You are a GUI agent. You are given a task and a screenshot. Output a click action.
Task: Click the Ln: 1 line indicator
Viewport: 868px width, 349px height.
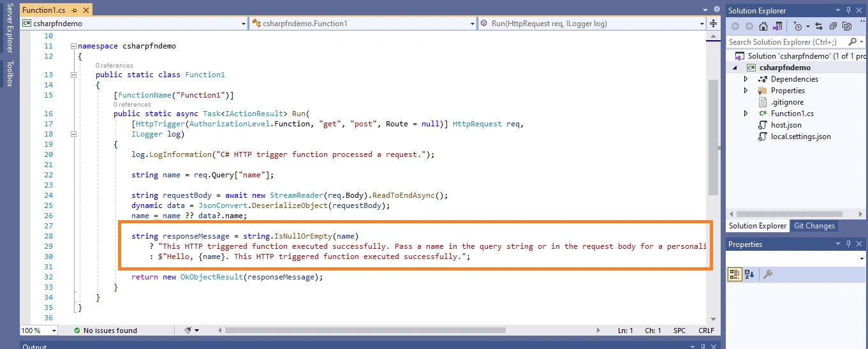coord(625,330)
